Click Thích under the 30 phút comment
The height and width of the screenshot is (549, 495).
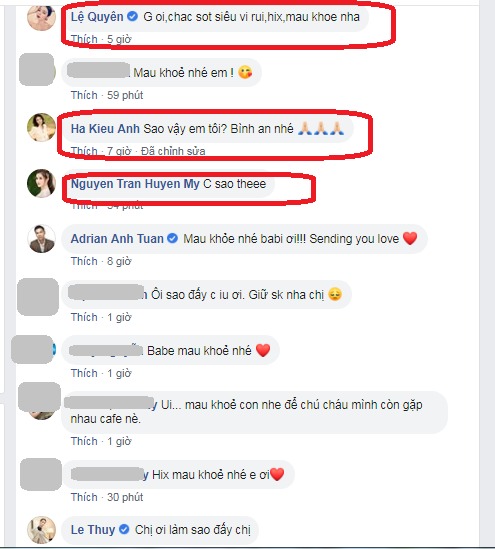pos(84,497)
